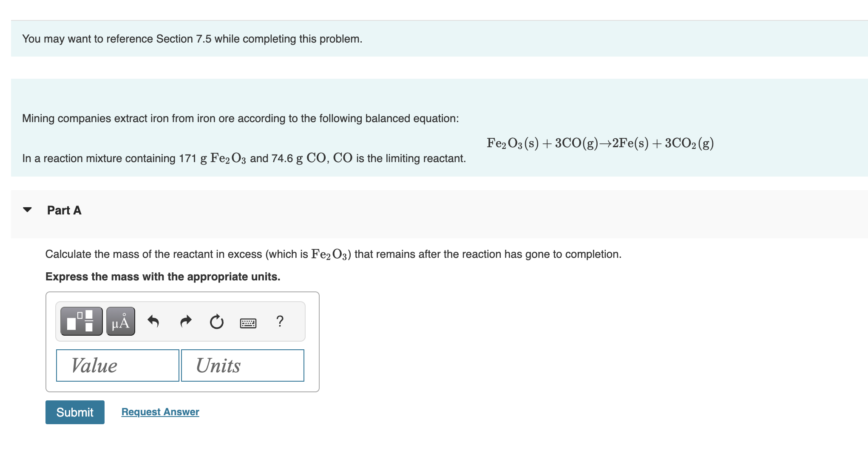Open the μÅ symbols palette
868x451 pixels.
(x=121, y=321)
